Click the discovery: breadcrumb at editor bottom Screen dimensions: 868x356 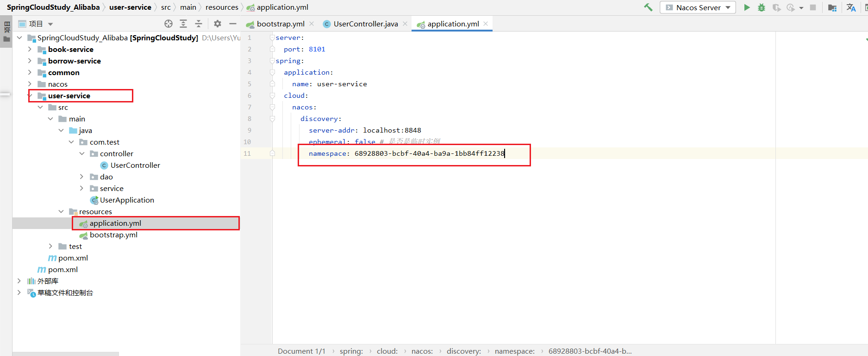coord(464,351)
